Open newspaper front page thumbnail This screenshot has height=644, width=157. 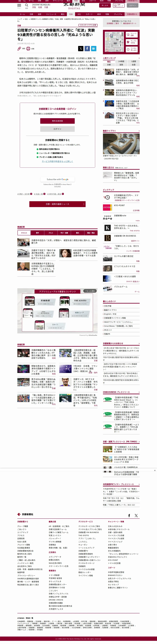pos(114,42)
